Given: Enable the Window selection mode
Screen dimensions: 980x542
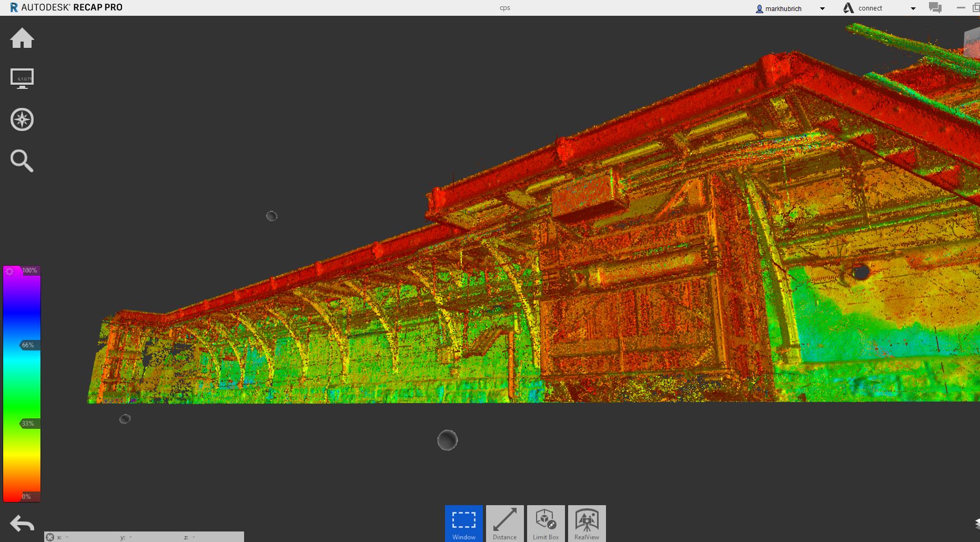Looking at the screenshot, I should (x=463, y=523).
